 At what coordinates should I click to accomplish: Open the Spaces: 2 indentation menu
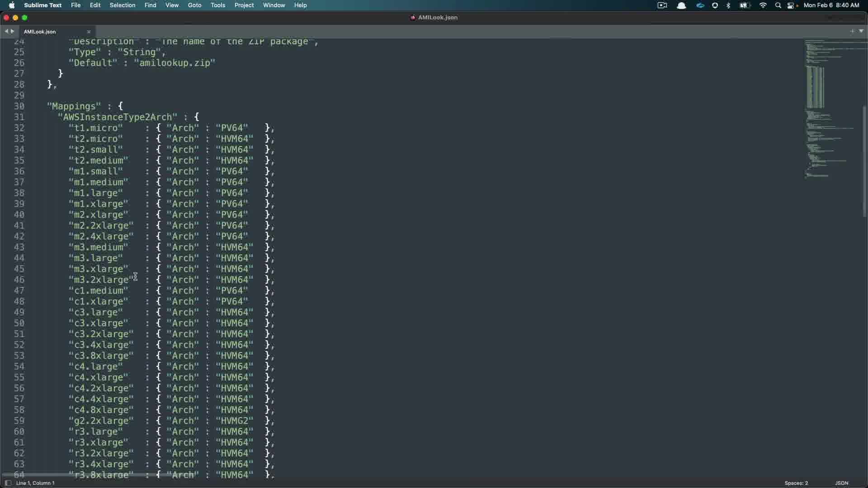tap(796, 483)
